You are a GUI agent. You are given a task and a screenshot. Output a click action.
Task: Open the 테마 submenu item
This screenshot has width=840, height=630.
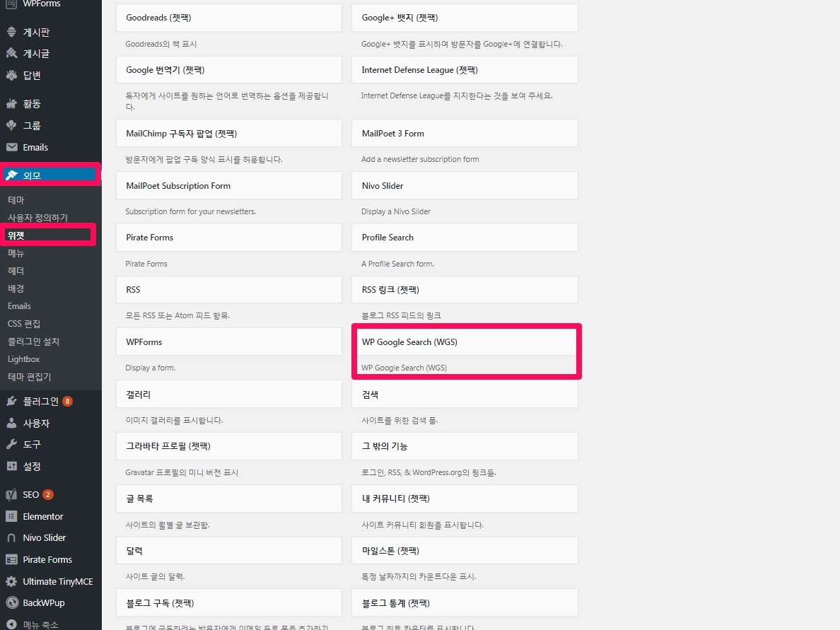click(x=16, y=200)
